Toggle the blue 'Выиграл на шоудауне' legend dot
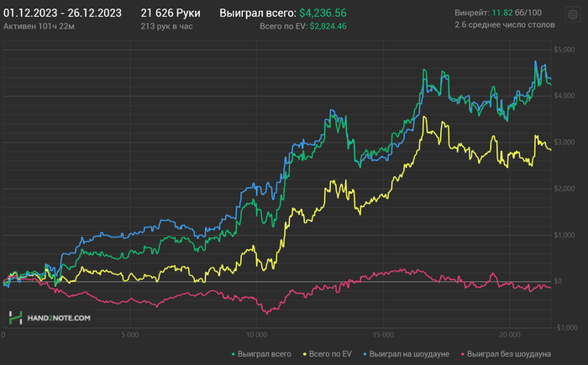This screenshot has height=365, width=588. point(365,354)
